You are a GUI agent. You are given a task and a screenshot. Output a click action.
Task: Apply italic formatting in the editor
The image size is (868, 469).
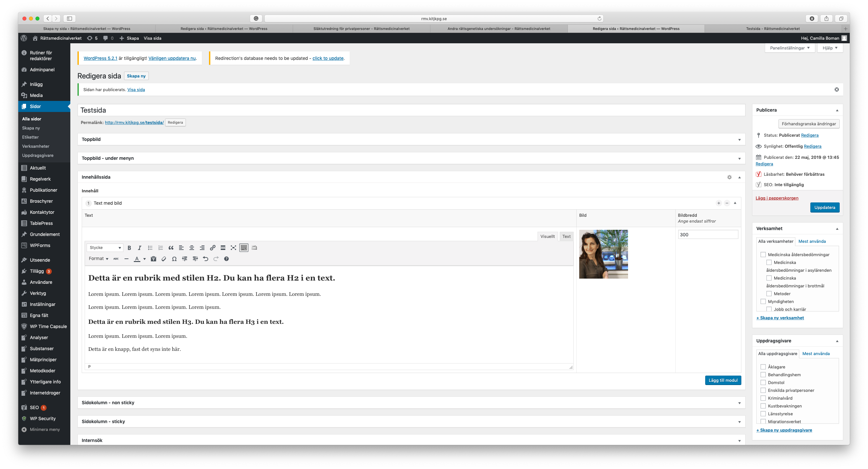(x=139, y=248)
